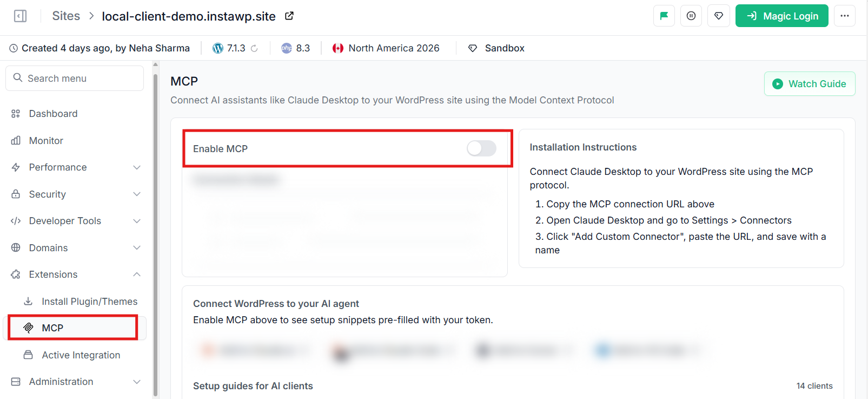Click the local-client-demo.instawp.site title
868x399 pixels.
[189, 16]
